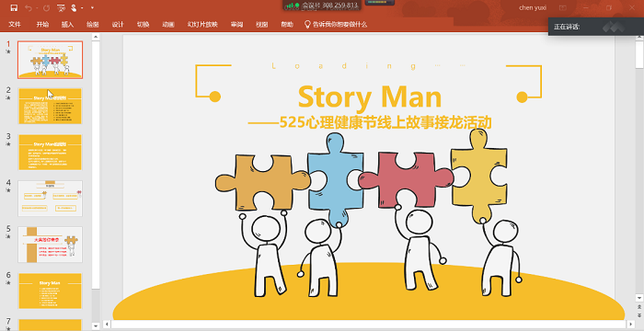This screenshot has width=644, height=331.
Task: Click the ribbon display options icon
Action: click(563, 7)
